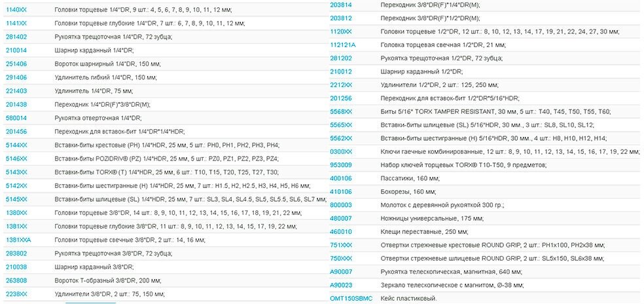Image resolution: width=644 pixels, height=304 pixels.
Task: Open the 1381XXA spark plug sockets link
Action: click(18, 240)
